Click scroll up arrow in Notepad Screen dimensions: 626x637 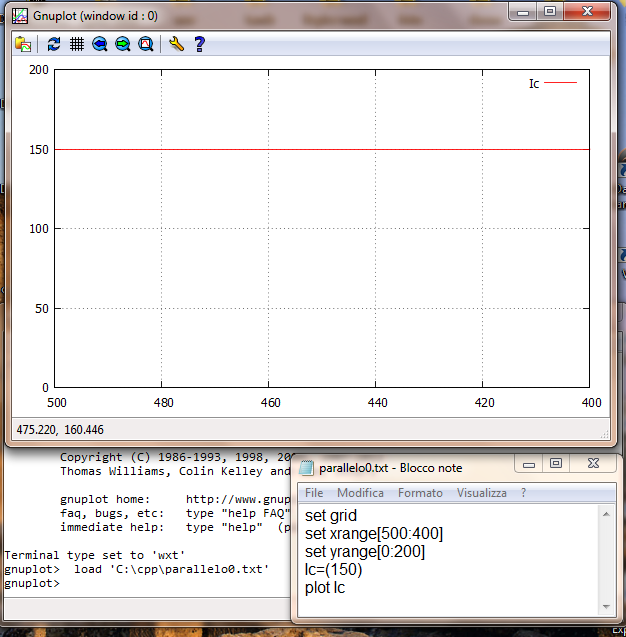coord(605,513)
